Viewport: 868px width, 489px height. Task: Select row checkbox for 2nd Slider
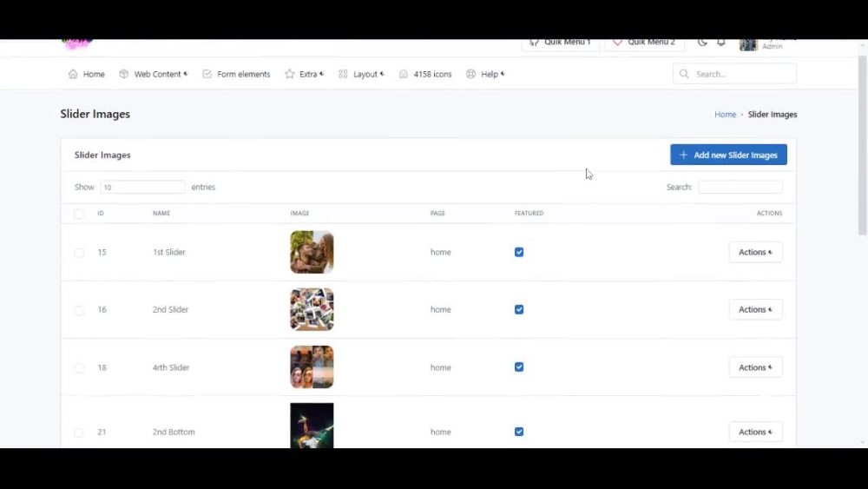(79, 310)
